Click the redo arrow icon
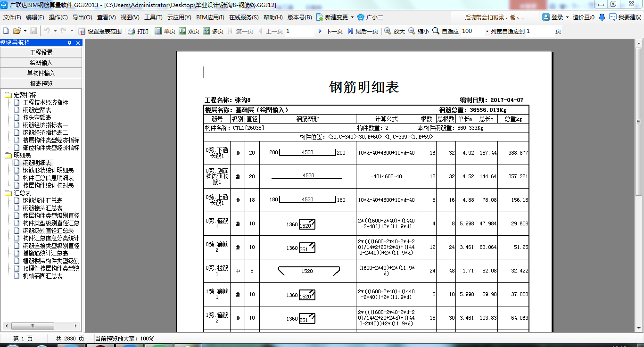The height and width of the screenshot is (347, 644). (x=64, y=31)
